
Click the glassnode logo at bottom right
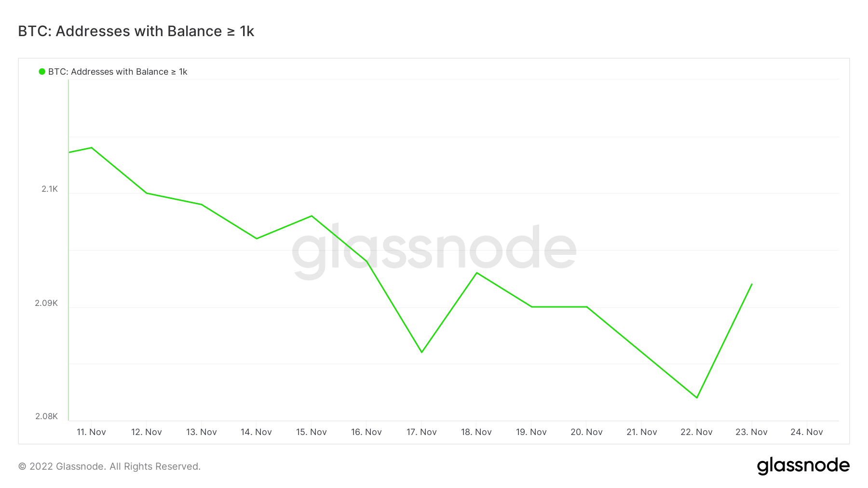point(803,466)
